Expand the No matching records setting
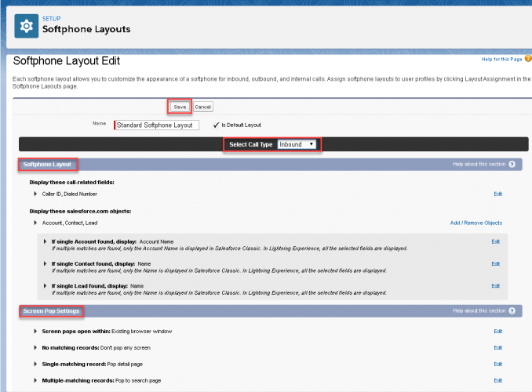The image size is (532, 392). click(x=35, y=347)
